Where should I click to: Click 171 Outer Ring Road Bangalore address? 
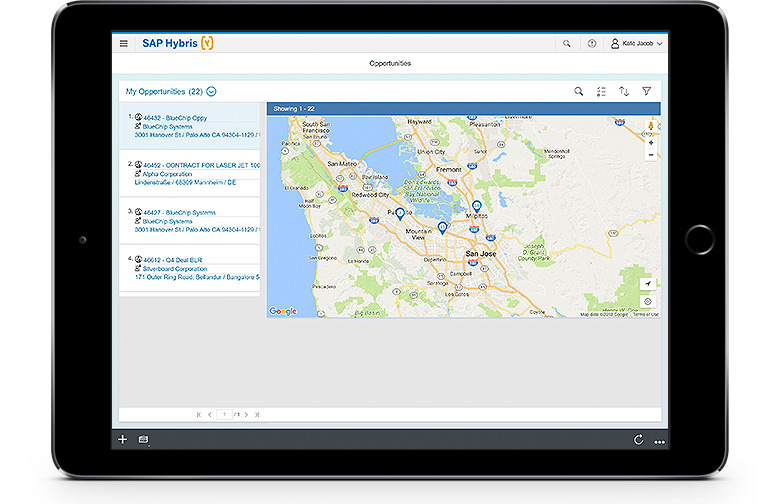point(197,277)
